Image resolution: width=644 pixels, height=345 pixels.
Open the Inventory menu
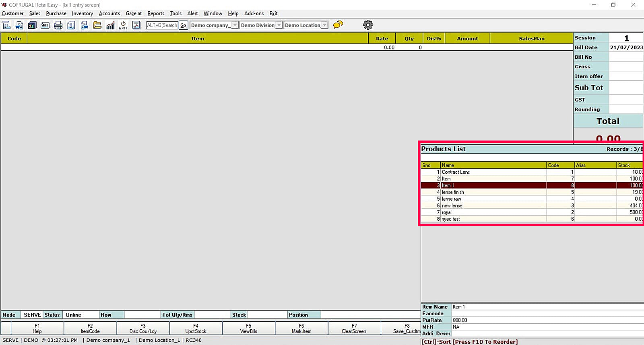click(83, 14)
